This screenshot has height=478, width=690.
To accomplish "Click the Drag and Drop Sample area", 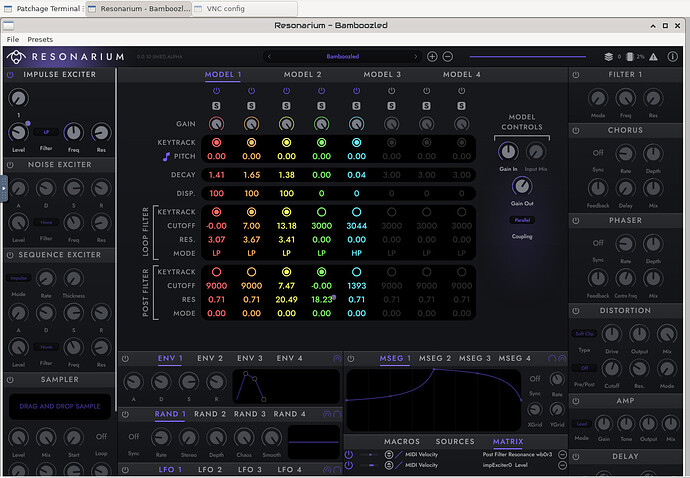I will 59,406.
